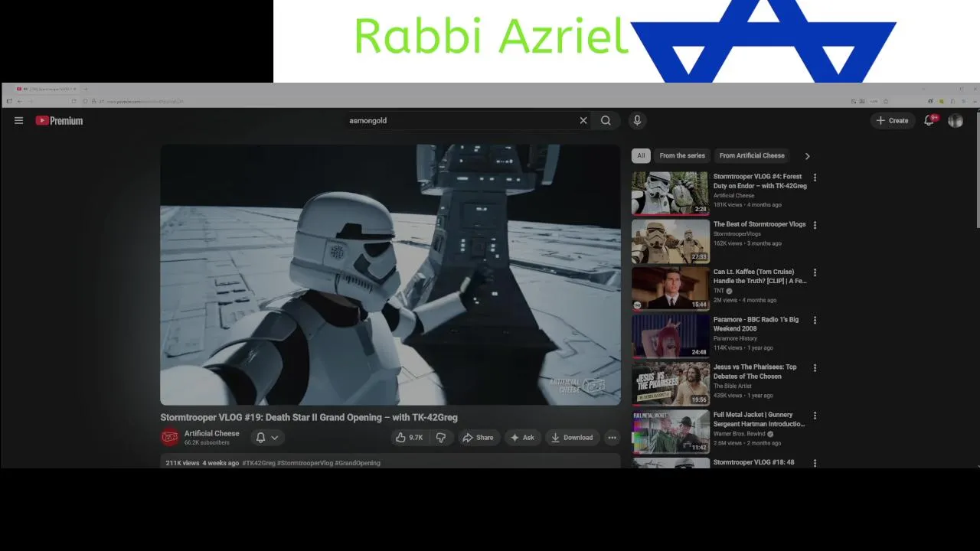Image resolution: width=980 pixels, height=551 pixels.
Task: Open options menu for Paramore BBC Radio 1 video
Action: [815, 320]
